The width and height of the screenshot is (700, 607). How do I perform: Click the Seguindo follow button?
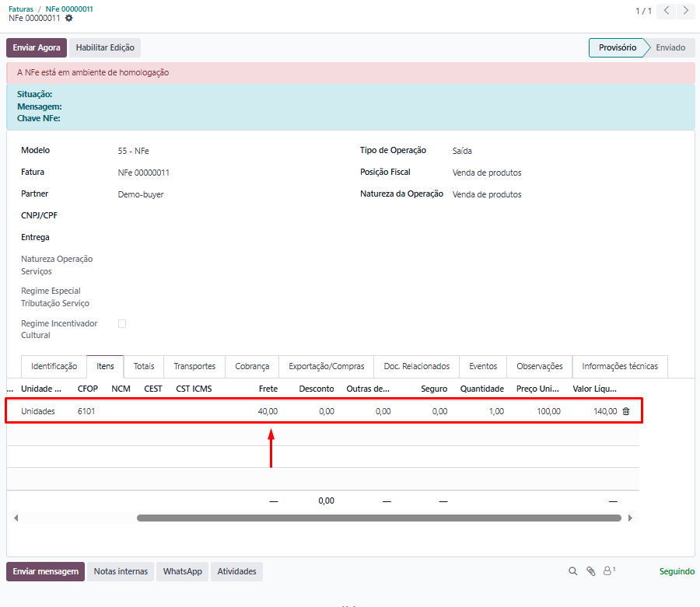(677, 571)
